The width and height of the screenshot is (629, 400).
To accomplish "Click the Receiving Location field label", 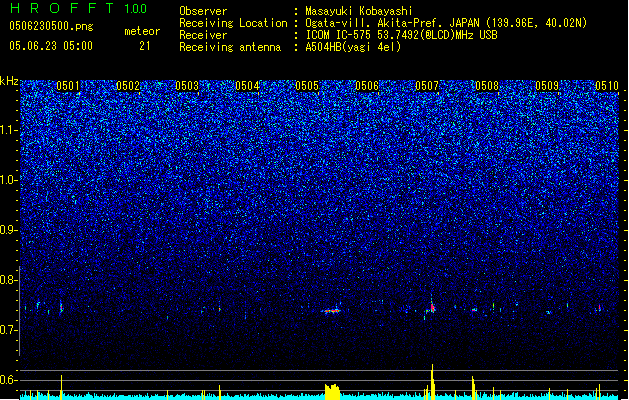I will click(x=233, y=23).
